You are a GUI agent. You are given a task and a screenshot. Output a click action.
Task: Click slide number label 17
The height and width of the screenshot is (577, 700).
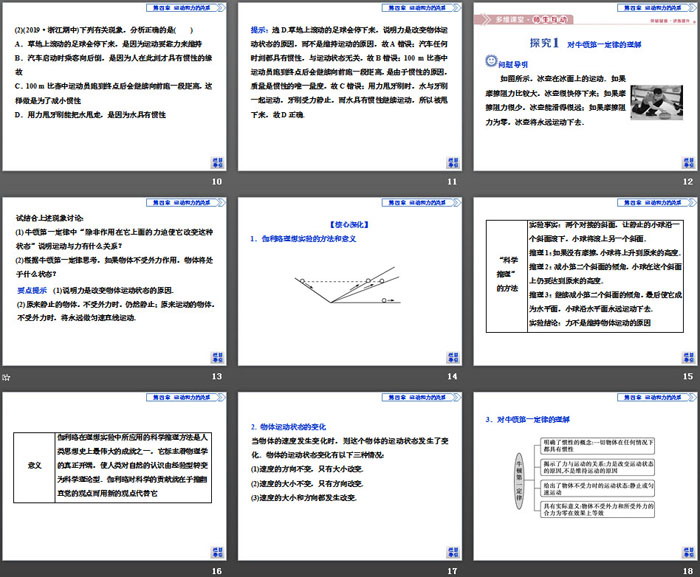[x=452, y=571]
